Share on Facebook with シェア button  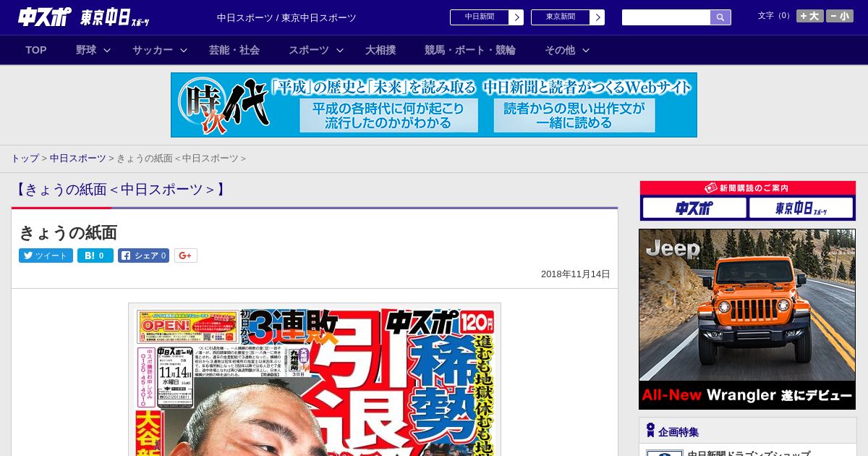(x=143, y=256)
